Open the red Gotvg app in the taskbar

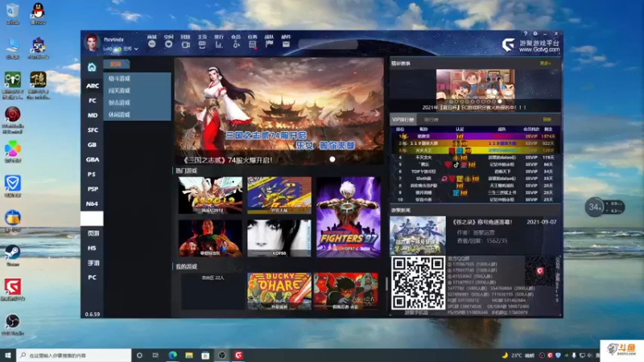[x=238, y=356]
